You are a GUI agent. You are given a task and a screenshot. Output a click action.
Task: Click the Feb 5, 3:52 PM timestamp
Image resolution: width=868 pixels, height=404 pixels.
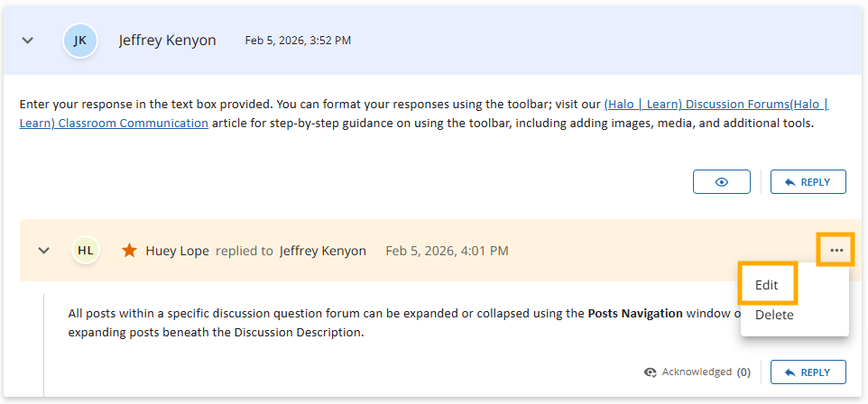coord(298,41)
